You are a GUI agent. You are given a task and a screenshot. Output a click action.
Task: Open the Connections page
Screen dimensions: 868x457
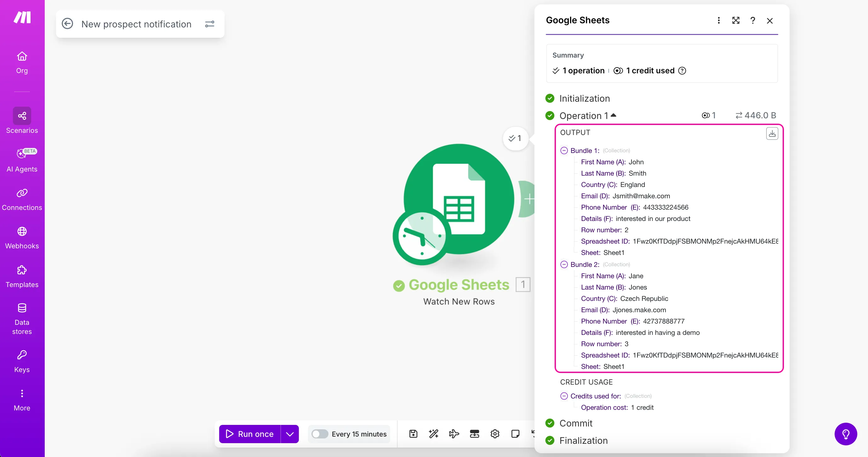[x=22, y=199]
